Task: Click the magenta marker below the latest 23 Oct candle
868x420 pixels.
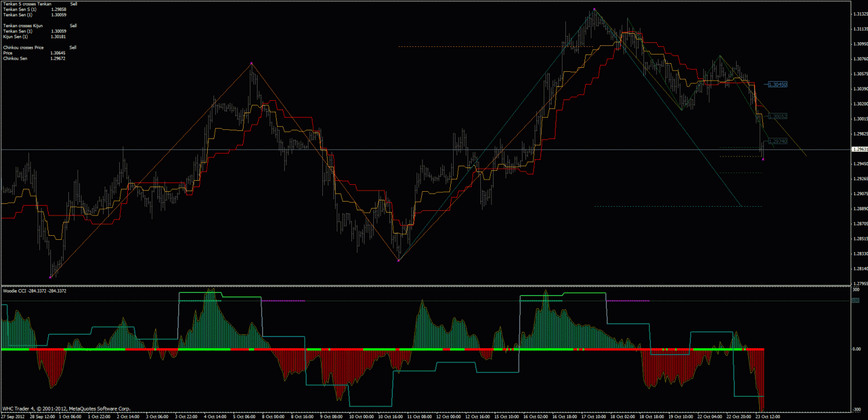Action: coord(764,159)
